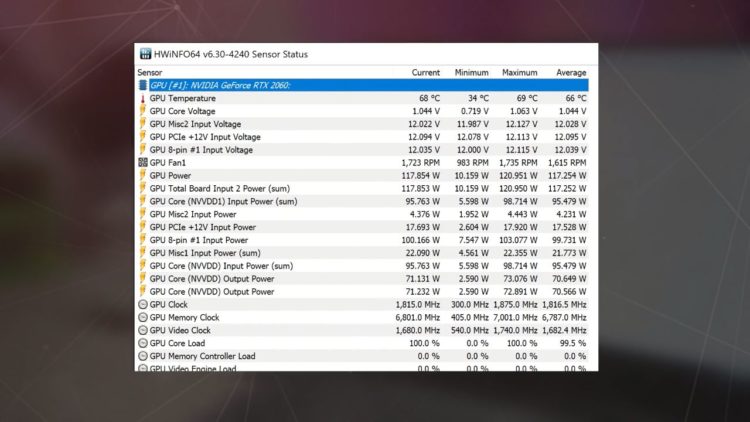Select the GPU Clock label
750x422 pixels.
pyautogui.click(x=168, y=304)
